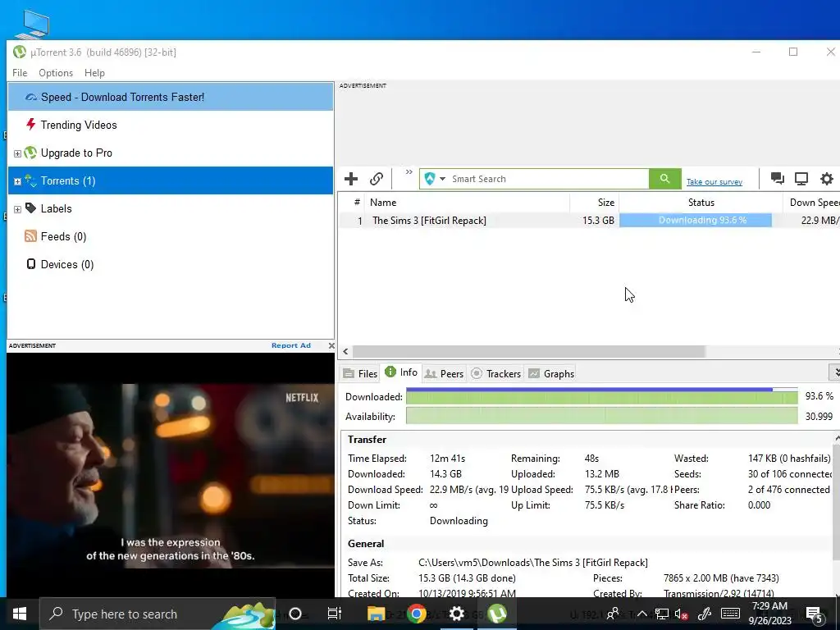840x630 pixels.
Task: Click the muted volume tray icon
Action: [x=682, y=614]
